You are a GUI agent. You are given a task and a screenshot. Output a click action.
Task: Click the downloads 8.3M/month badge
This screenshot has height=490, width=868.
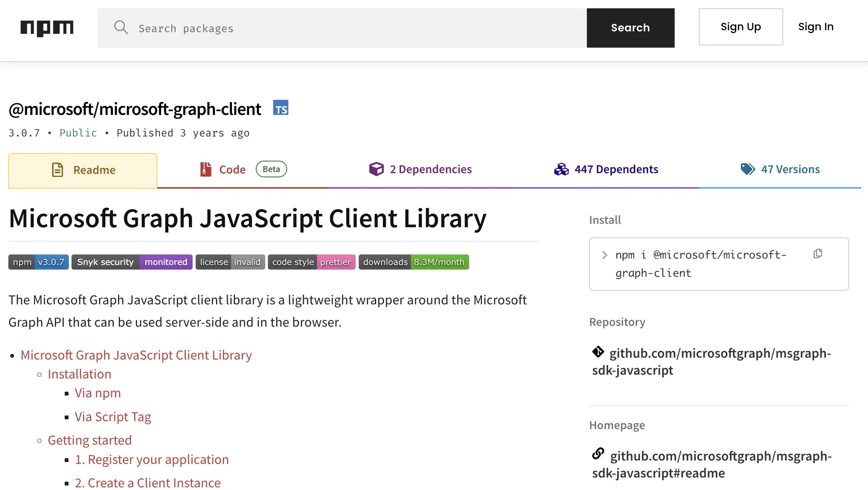(x=414, y=262)
